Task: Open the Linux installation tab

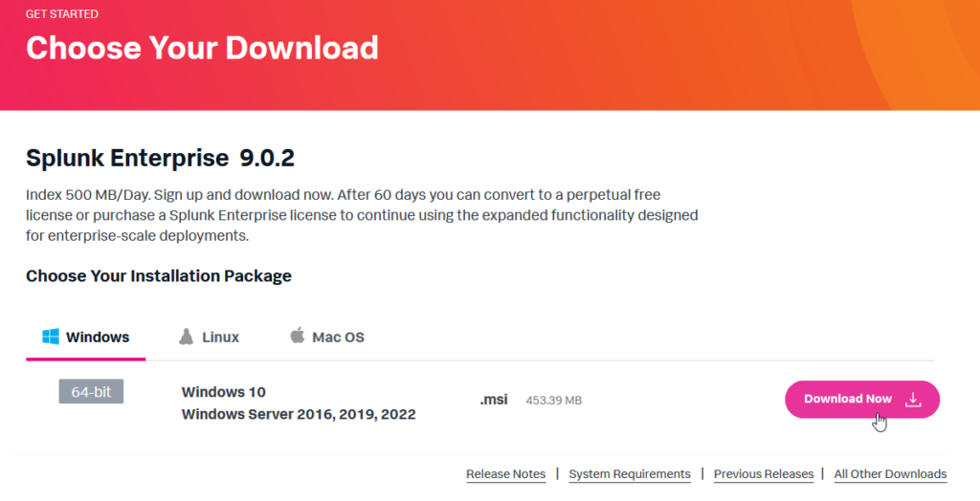Action: (x=221, y=338)
